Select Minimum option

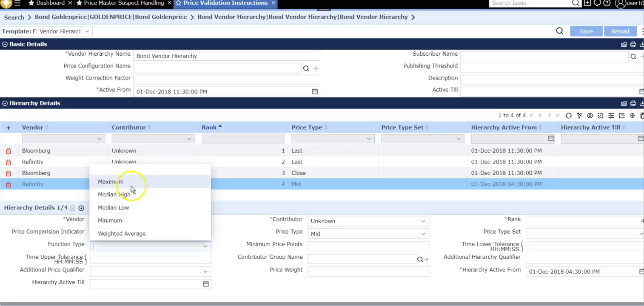tap(150, 221)
